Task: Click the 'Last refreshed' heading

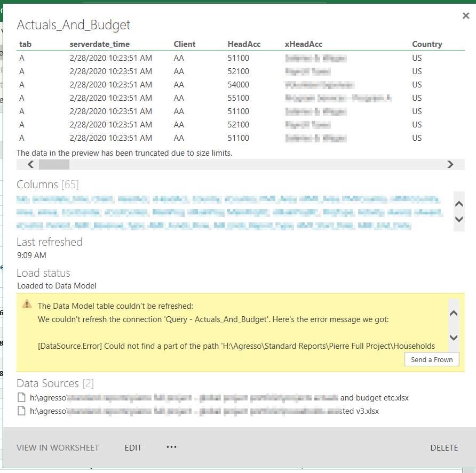Action: pyautogui.click(x=50, y=242)
